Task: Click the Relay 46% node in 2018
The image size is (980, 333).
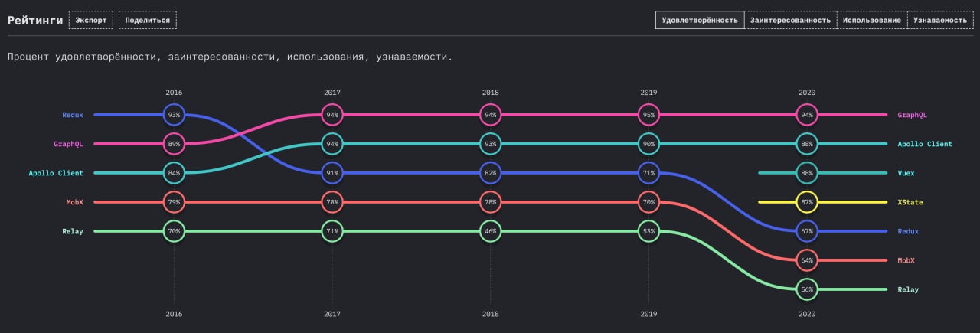Action: click(x=491, y=231)
